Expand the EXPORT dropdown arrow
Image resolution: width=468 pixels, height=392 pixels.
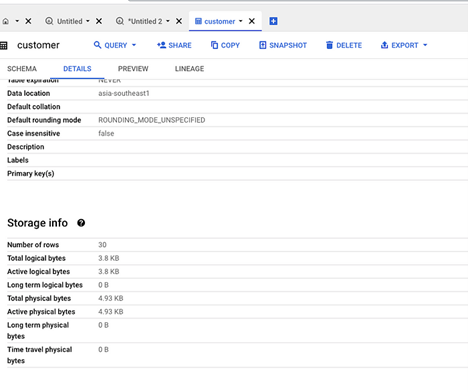425,45
